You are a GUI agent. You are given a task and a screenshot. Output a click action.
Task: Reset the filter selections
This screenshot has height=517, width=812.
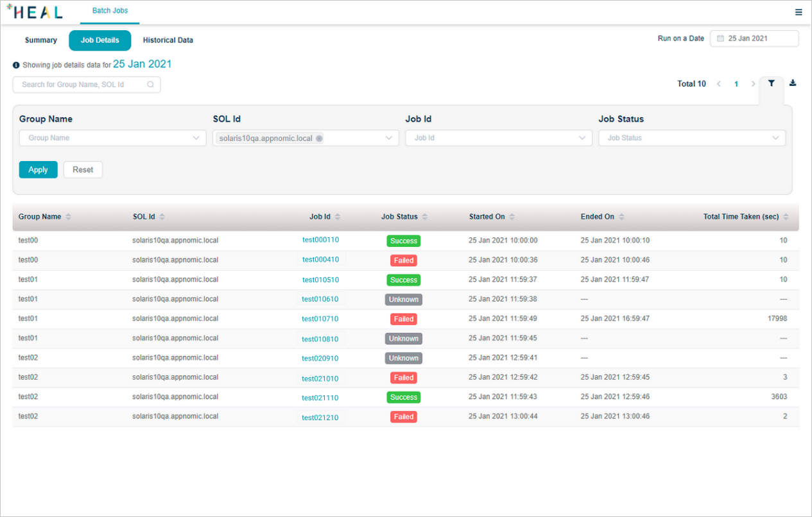pos(83,170)
